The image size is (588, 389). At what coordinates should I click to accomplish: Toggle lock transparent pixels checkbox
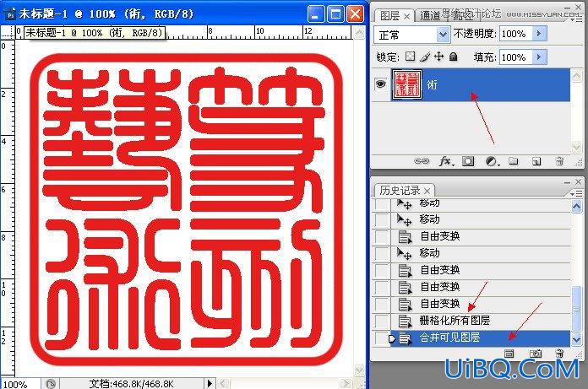pos(411,57)
